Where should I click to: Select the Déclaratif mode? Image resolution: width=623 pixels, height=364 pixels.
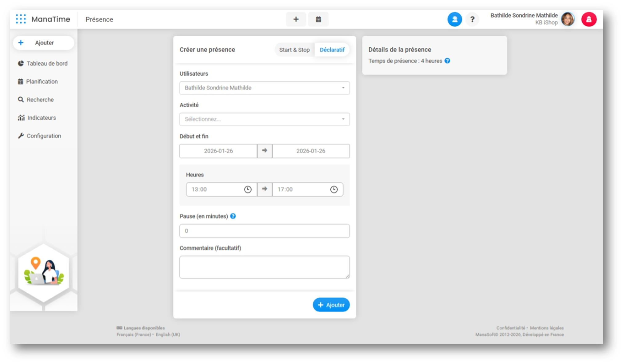tap(332, 50)
